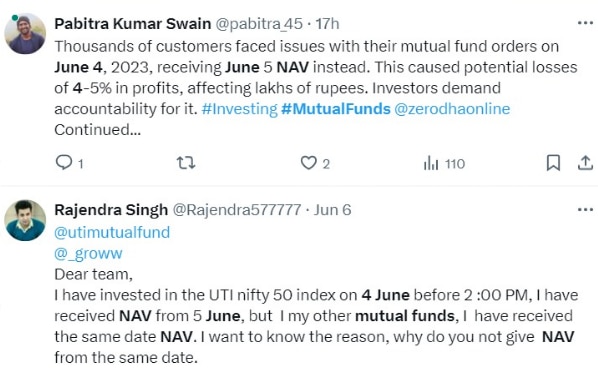Open Rajendra Singh's profile picture
This screenshot has height=369, width=598.
(x=25, y=220)
